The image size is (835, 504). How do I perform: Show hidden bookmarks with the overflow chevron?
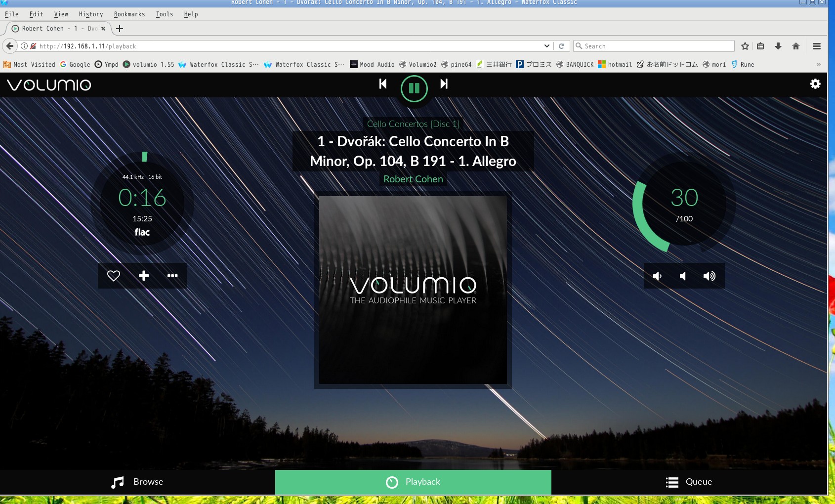(818, 65)
